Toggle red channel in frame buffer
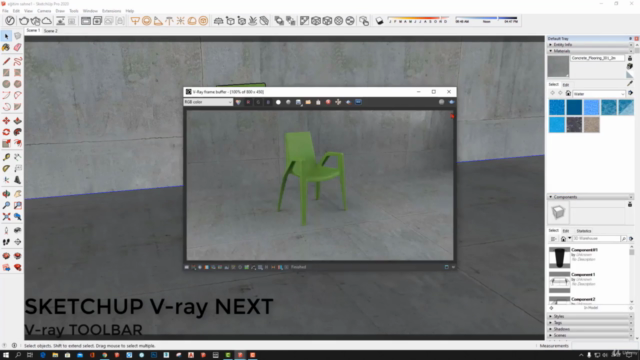The height and width of the screenshot is (360, 640). point(248,102)
